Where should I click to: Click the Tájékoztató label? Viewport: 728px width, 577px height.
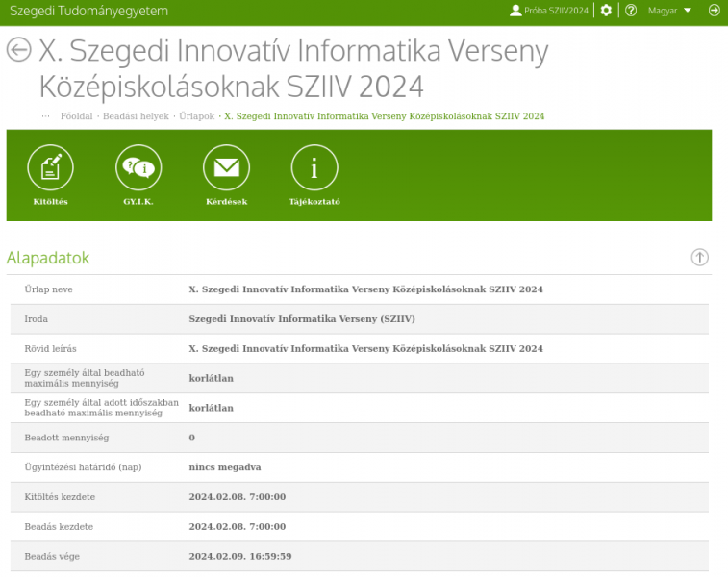coord(314,201)
